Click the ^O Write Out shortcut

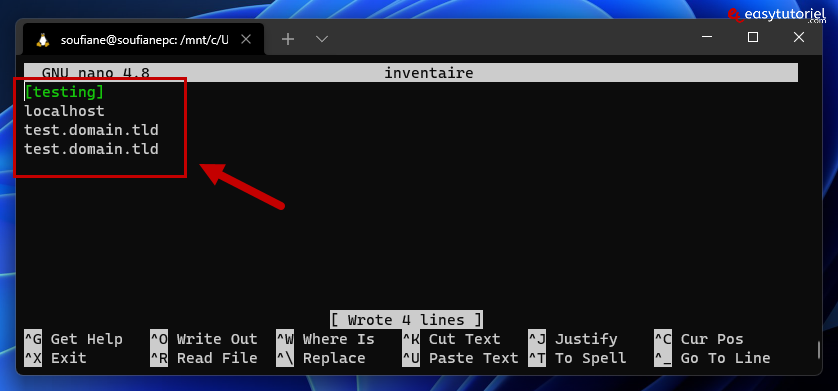pos(204,339)
